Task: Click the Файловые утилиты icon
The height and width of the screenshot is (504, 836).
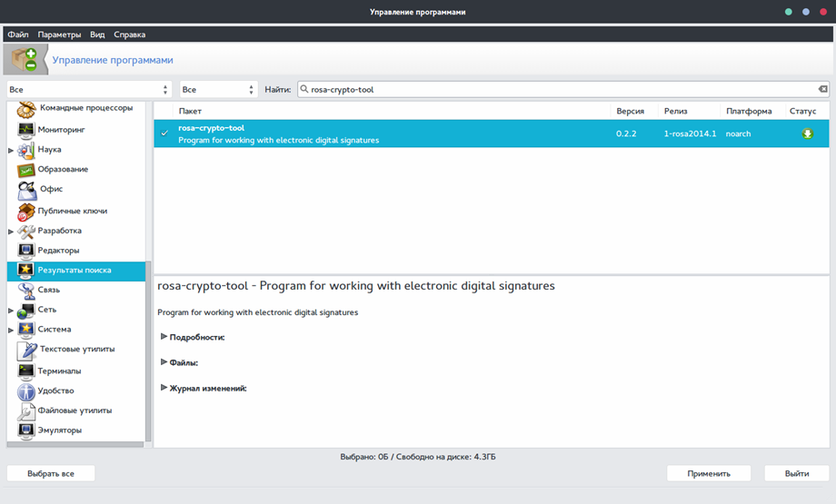Action: tap(25, 411)
